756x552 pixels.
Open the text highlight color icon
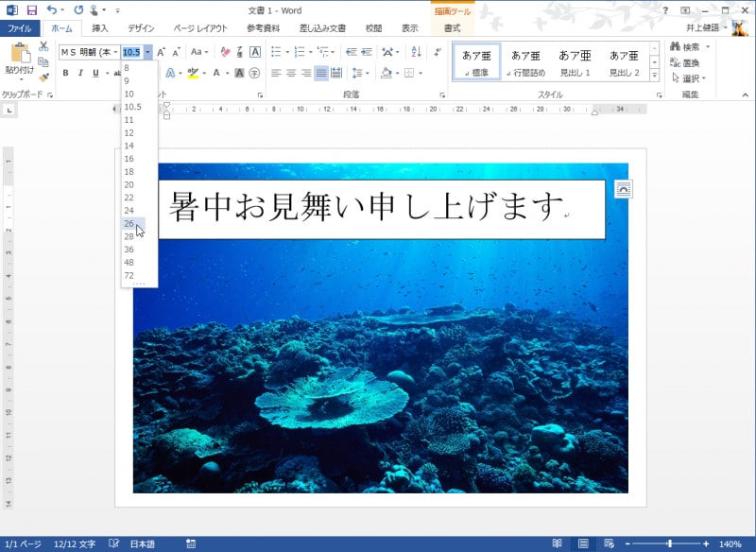[x=193, y=74]
